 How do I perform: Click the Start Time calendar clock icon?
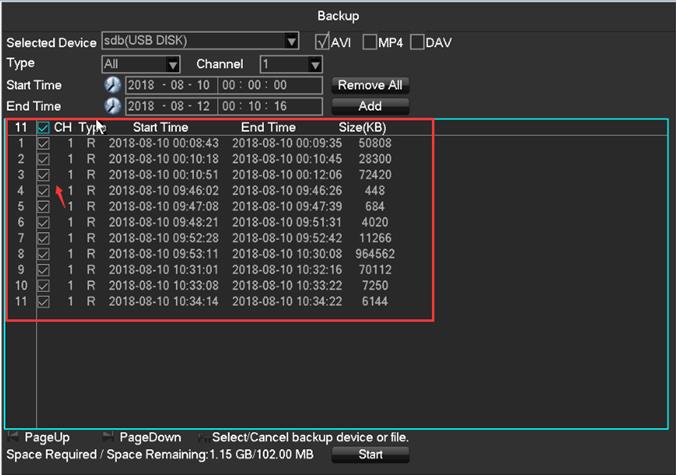pyautogui.click(x=112, y=86)
